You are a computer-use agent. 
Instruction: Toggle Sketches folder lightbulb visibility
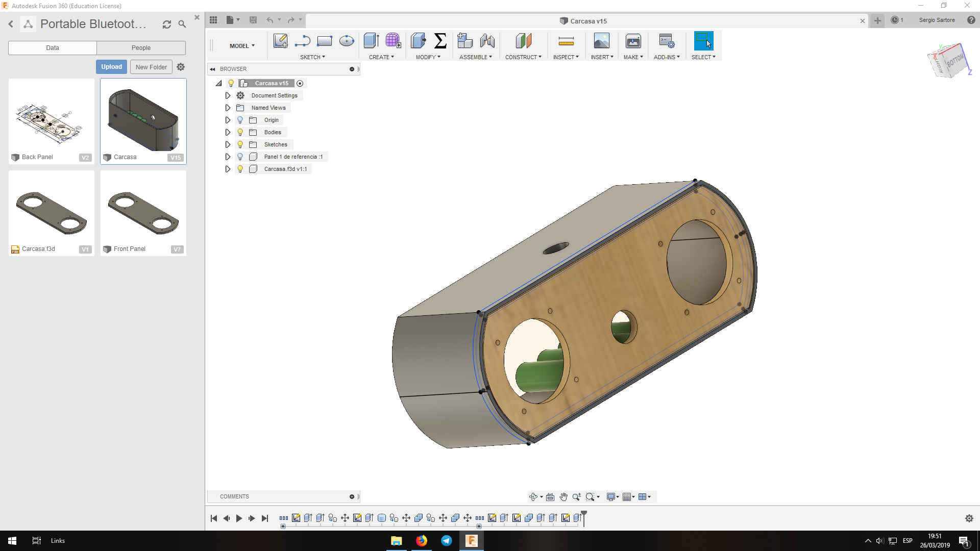pos(240,144)
